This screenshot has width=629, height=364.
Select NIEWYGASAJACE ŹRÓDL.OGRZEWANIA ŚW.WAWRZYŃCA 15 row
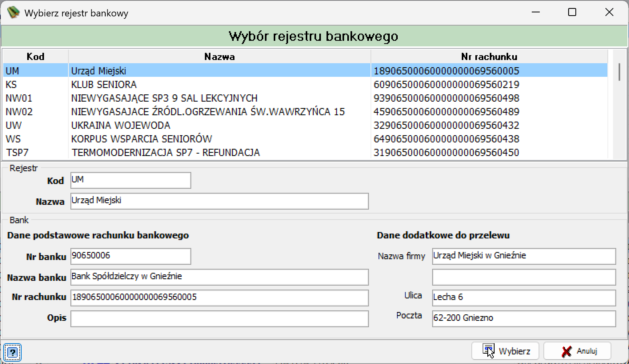point(305,112)
